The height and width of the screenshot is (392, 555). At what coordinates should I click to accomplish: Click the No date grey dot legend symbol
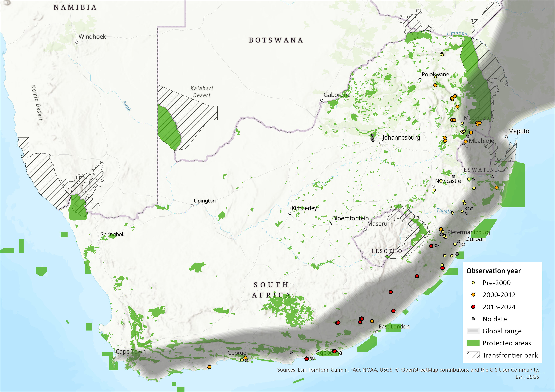tap(473, 319)
